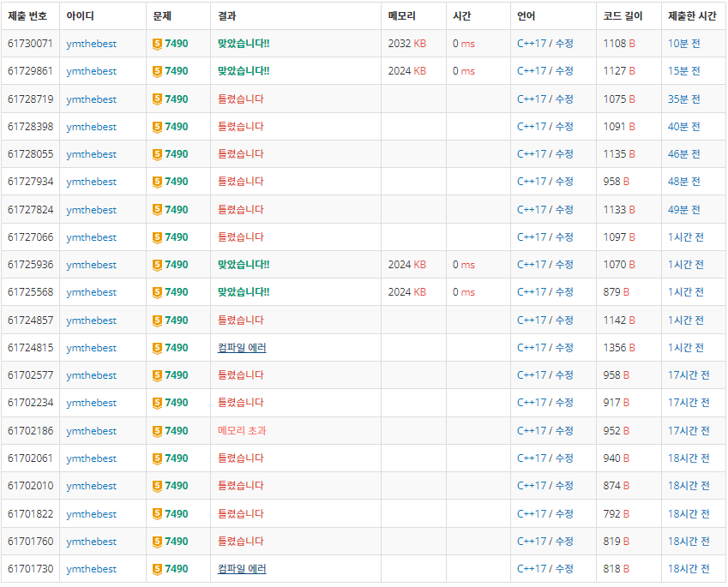Click ymthebest user link in row 61701822

pyautogui.click(x=91, y=514)
